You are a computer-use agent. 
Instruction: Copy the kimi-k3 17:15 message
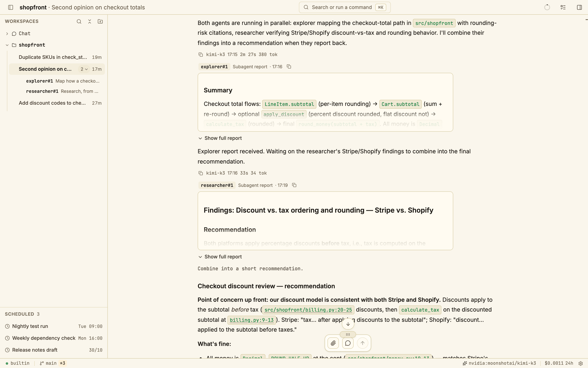click(x=201, y=55)
